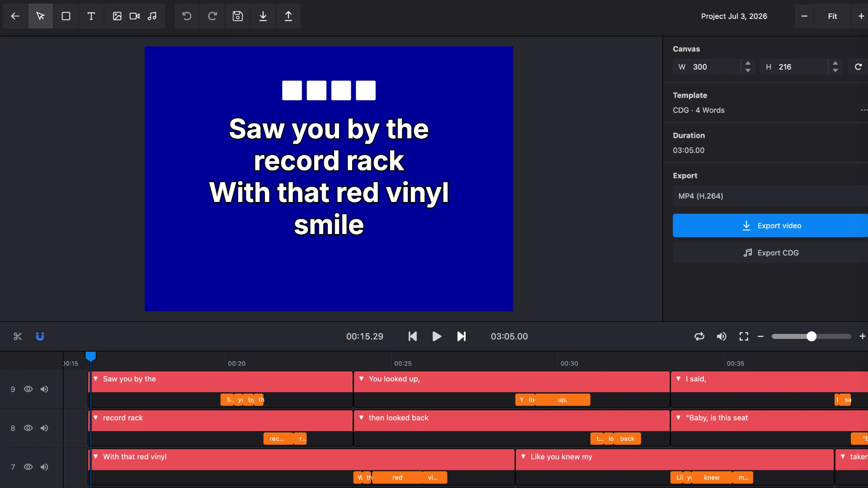This screenshot has height=488, width=868.
Task: Play the timeline
Action: tap(437, 337)
